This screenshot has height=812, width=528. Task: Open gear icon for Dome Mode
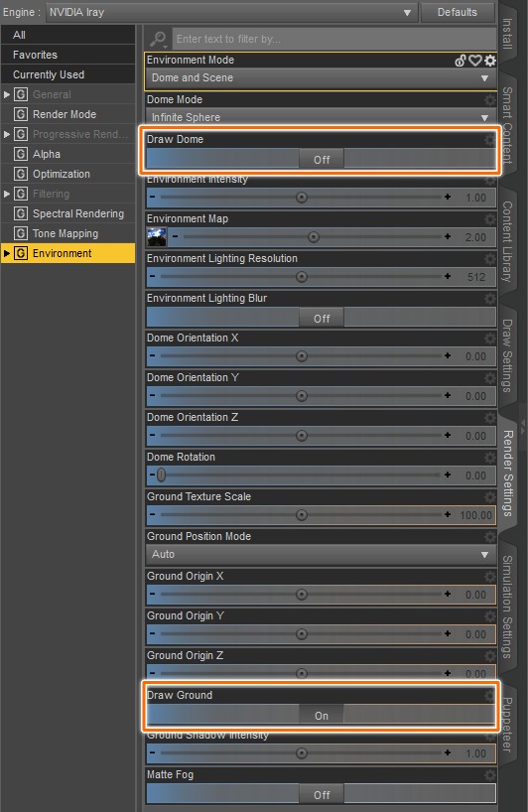coord(489,99)
